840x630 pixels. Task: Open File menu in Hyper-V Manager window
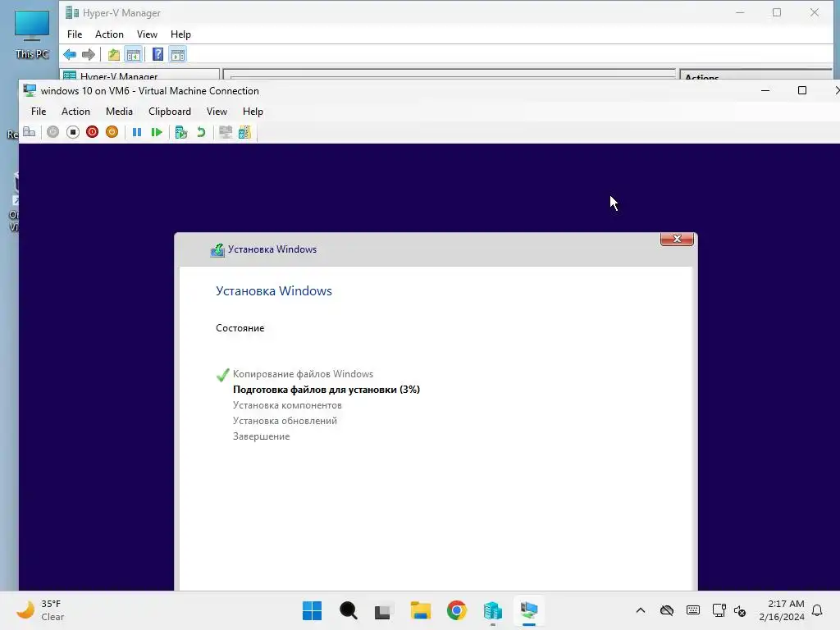tap(75, 34)
